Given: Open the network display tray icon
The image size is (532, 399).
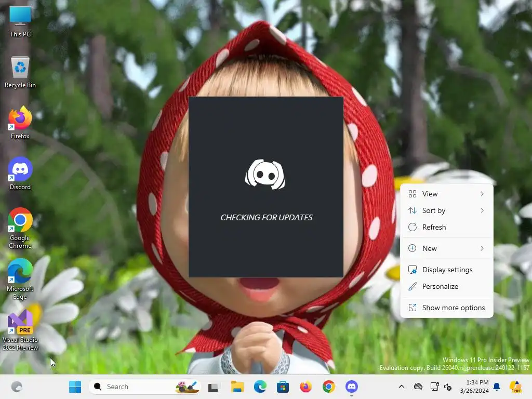Looking at the screenshot, I should [x=434, y=387].
